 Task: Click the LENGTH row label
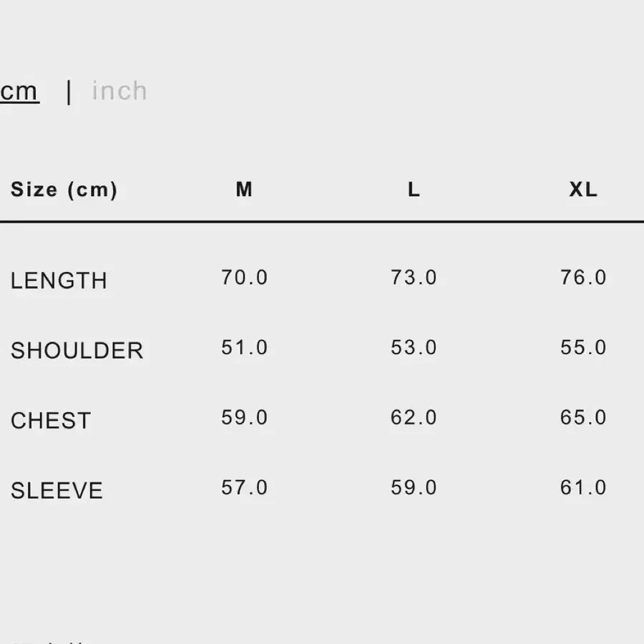[x=59, y=280]
